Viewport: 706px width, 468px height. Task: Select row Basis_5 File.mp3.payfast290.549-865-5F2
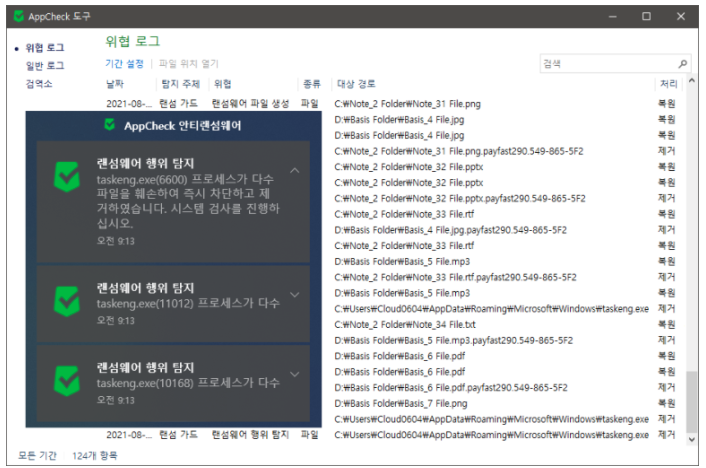(453, 341)
